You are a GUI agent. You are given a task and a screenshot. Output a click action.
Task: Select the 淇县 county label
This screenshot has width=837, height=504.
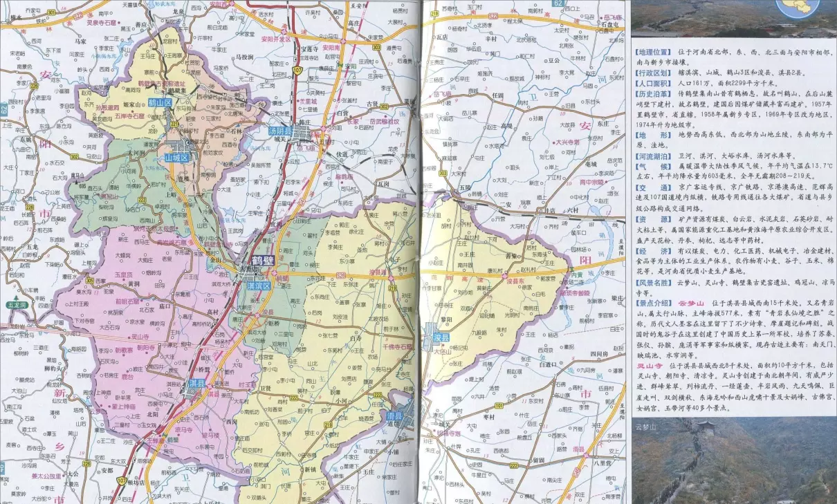tap(196, 383)
